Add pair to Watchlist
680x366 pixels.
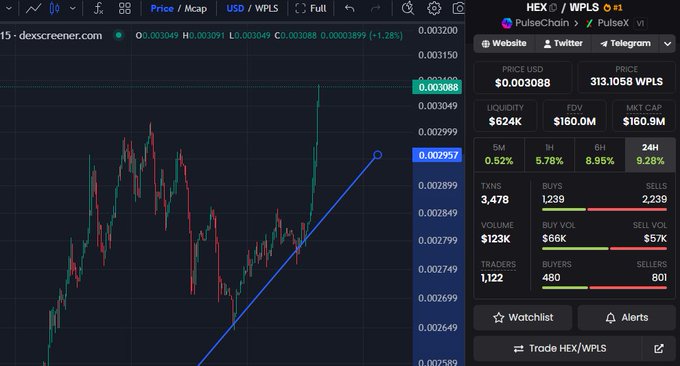(523, 317)
